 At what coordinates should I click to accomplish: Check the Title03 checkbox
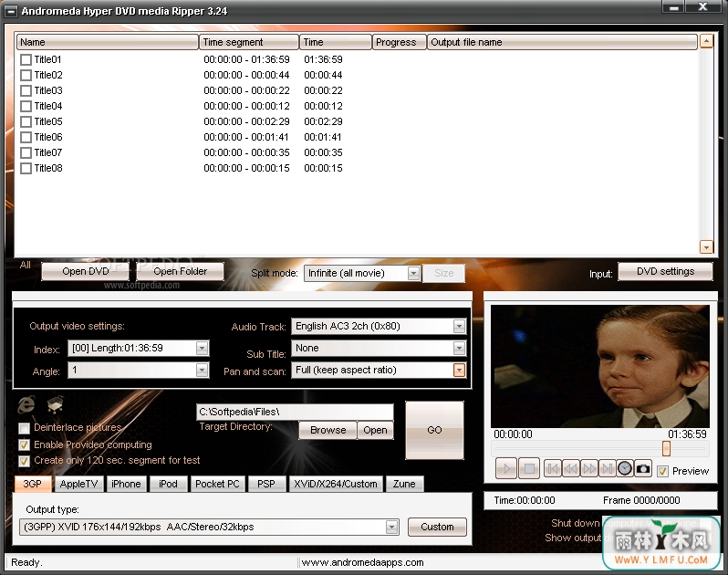(26, 90)
